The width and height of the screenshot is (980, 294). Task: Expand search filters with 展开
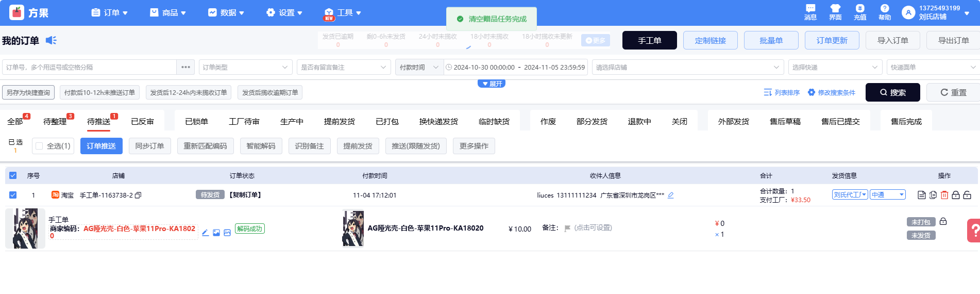[492, 84]
